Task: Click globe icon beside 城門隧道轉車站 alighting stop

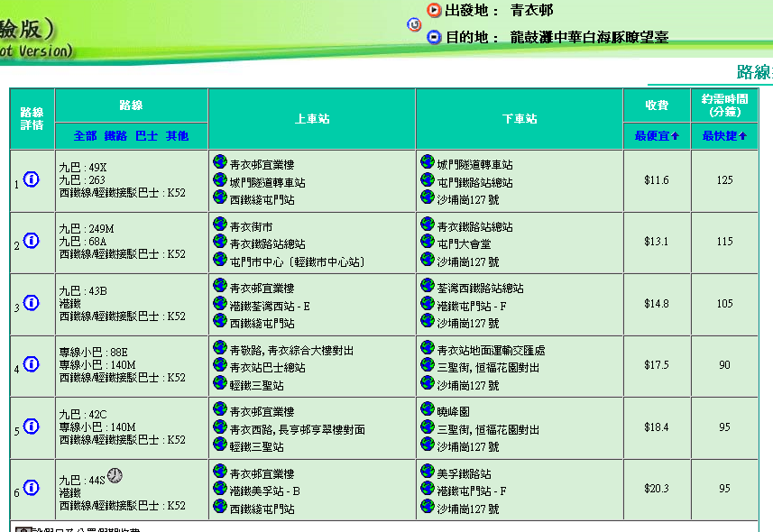Action: (428, 162)
